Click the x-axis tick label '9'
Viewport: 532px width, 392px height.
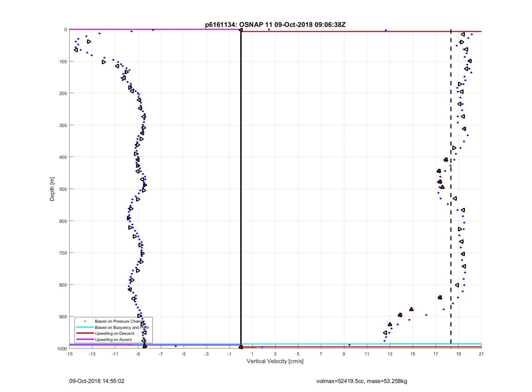point(344,354)
